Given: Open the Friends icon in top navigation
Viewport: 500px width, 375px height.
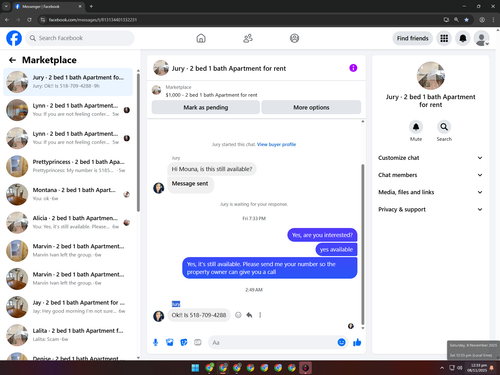Looking at the screenshot, I should 248,38.
